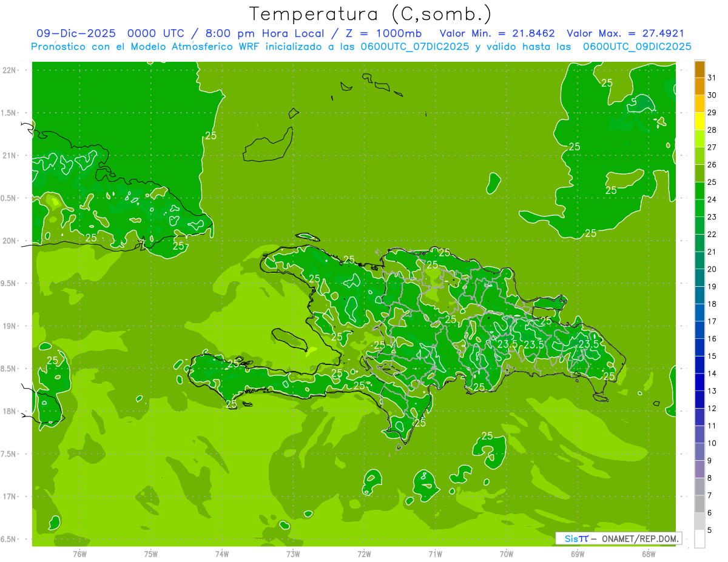The height and width of the screenshot is (562, 728).
Task: Click the "Valor Max. = 27.4921" value
Action: click(625, 33)
